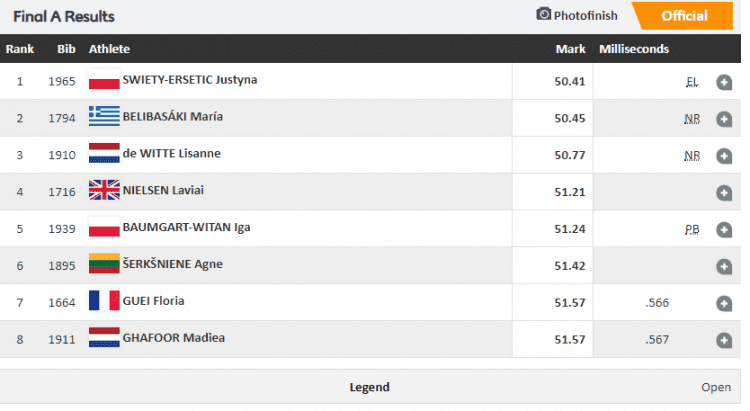Click plus icon on NIELSEN Laviai row
Screen dimensions: 750x411
click(x=724, y=193)
